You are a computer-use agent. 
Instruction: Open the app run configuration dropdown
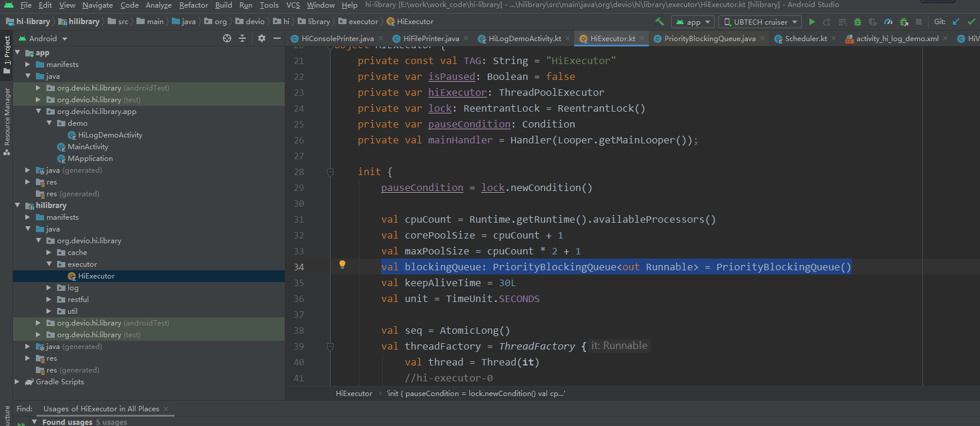point(694,22)
